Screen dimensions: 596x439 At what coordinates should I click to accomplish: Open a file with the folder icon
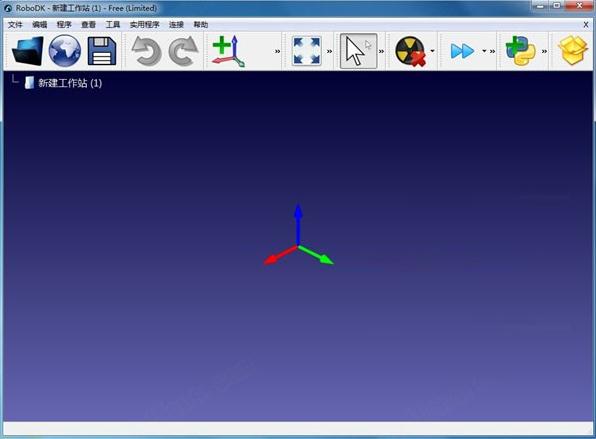(27, 51)
